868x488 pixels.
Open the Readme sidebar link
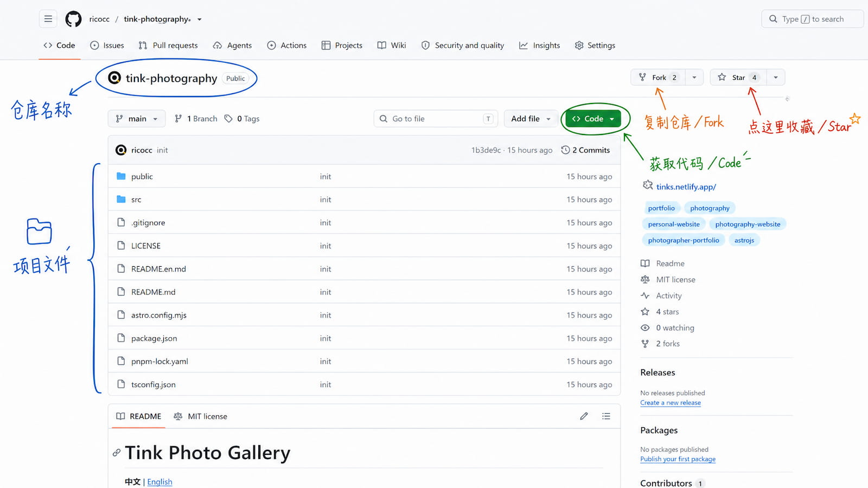pos(662,264)
